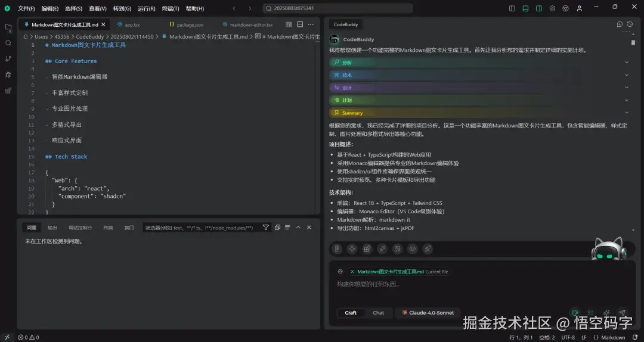Open Source Control in activity bar
The height and width of the screenshot is (342, 644).
[x=8, y=59]
